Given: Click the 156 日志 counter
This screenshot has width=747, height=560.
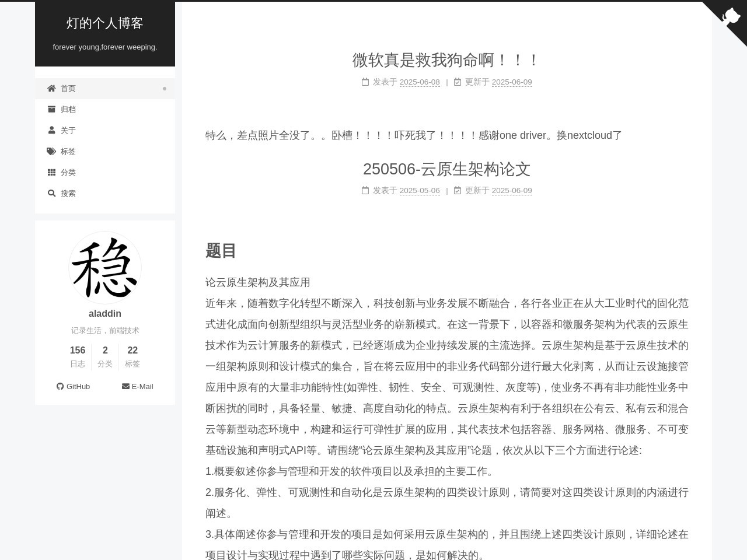Looking at the screenshot, I should (x=78, y=356).
